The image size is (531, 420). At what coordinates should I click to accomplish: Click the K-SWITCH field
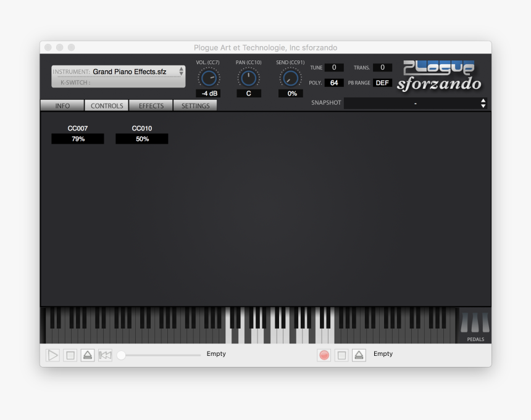click(118, 82)
